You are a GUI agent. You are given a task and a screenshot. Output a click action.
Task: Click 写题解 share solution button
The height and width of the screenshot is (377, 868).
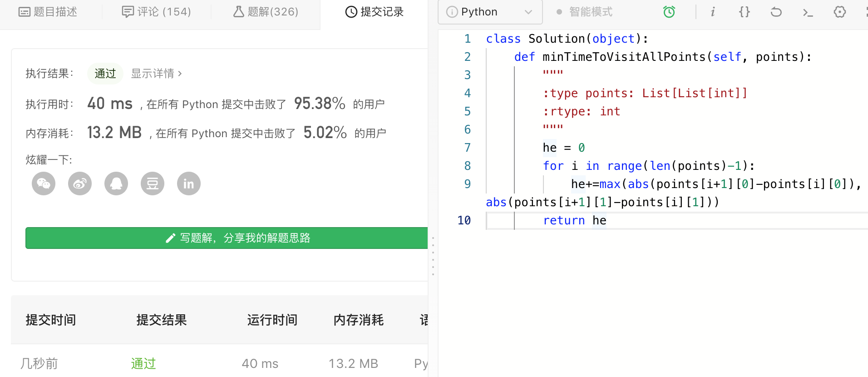(x=227, y=238)
